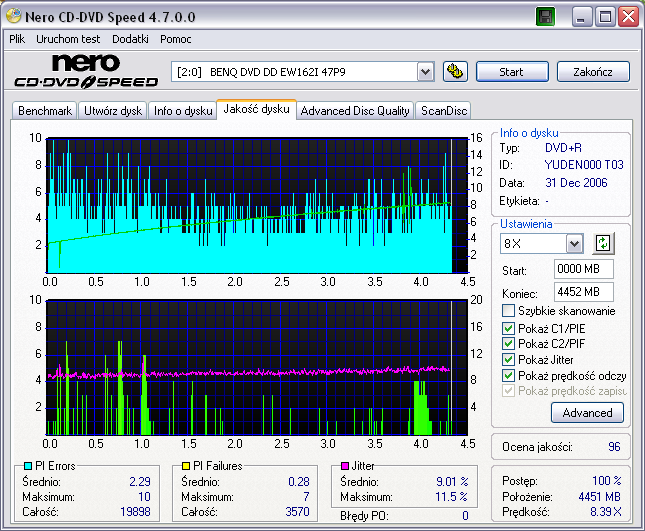This screenshot has width=645, height=531.
Task: Open drive options yellow icon next to drive list
Action: (x=455, y=72)
